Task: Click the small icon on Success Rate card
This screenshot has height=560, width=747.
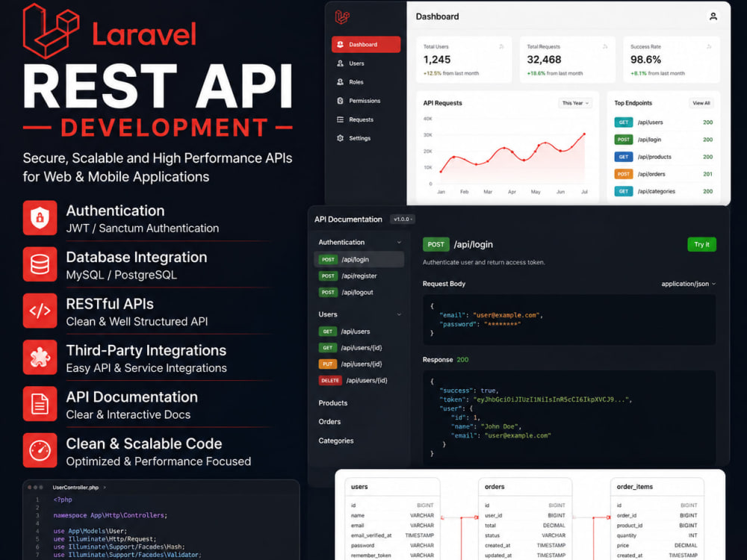Action: pyautogui.click(x=709, y=46)
